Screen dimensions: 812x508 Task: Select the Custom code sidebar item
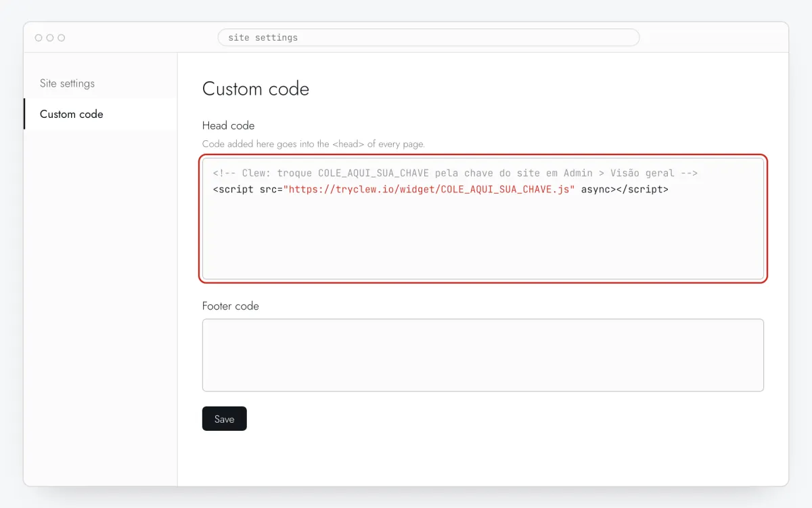(100, 114)
